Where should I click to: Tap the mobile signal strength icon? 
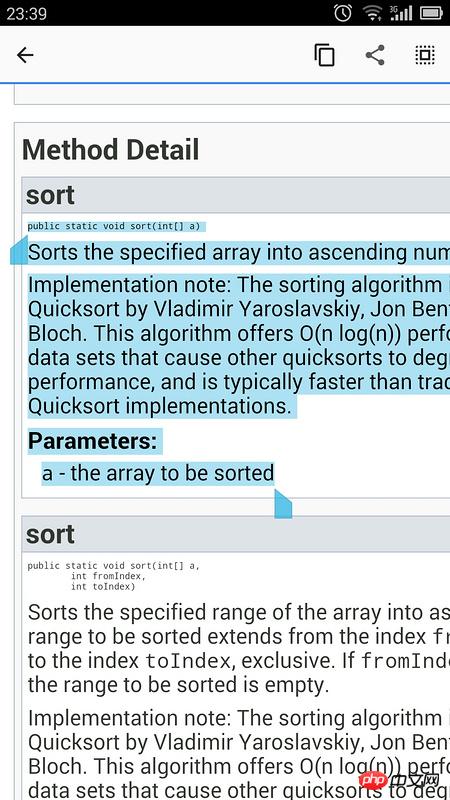(401, 13)
